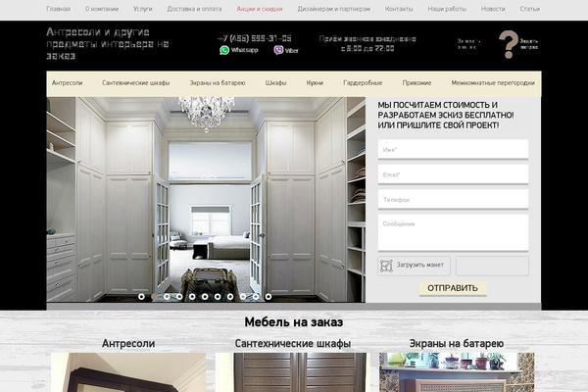Screen dimensions: 588x392
Task: Click the Viber text link
Action: pyautogui.click(x=291, y=50)
